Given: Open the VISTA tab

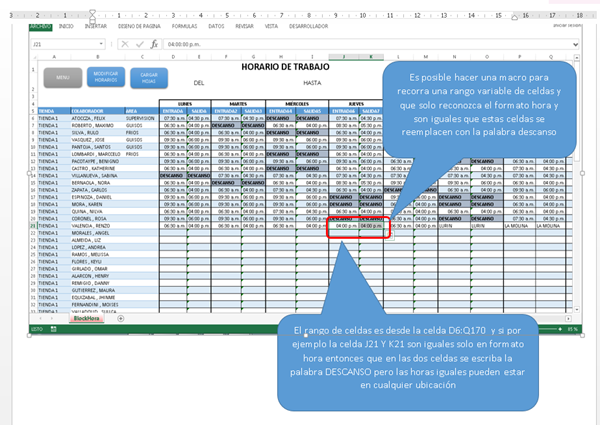Looking at the screenshot, I should coord(271,26).
